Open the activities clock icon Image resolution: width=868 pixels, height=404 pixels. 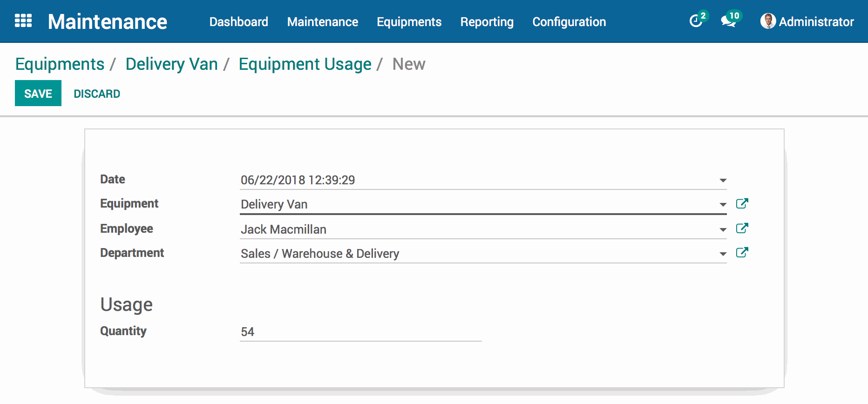pos(696,21)
